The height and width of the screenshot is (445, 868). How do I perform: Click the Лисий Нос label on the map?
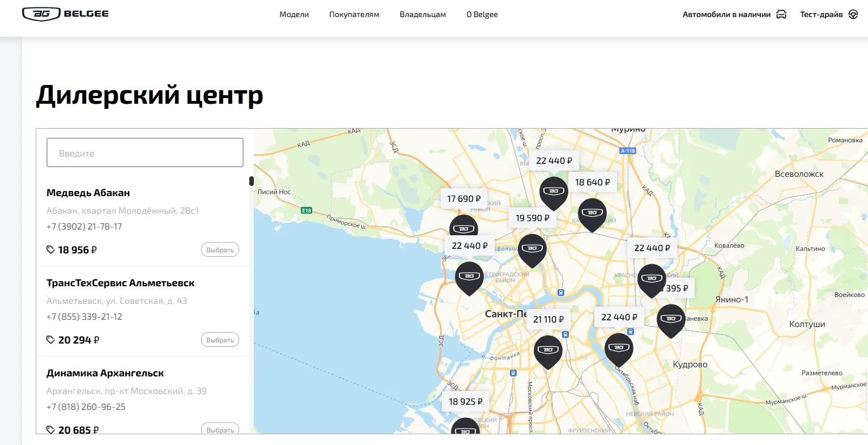click(x=274, y=192)
